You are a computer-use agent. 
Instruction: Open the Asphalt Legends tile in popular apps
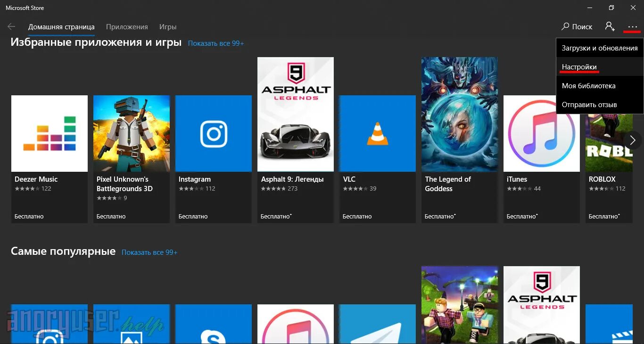(542, 305)
